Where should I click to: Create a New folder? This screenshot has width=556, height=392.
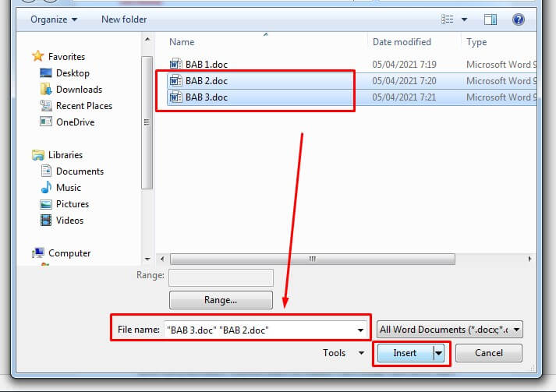point(124,19)
